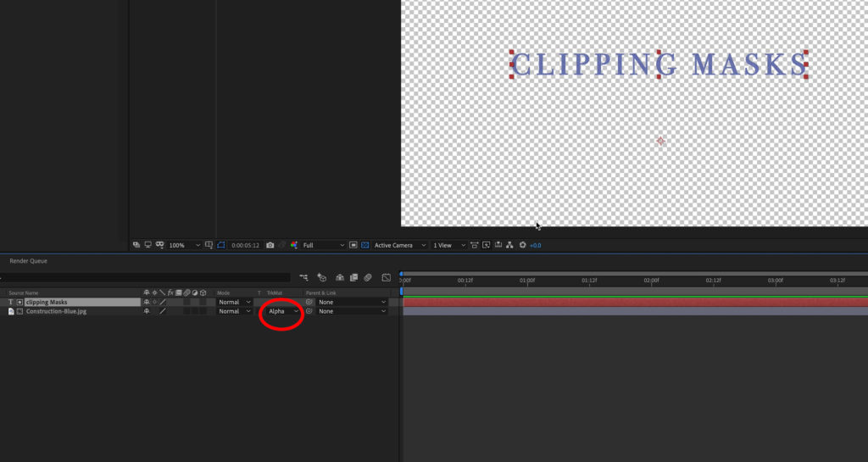Open the Alpha track matte dropdown
This screenshot has height=462, width=868.
coord(283,311)
